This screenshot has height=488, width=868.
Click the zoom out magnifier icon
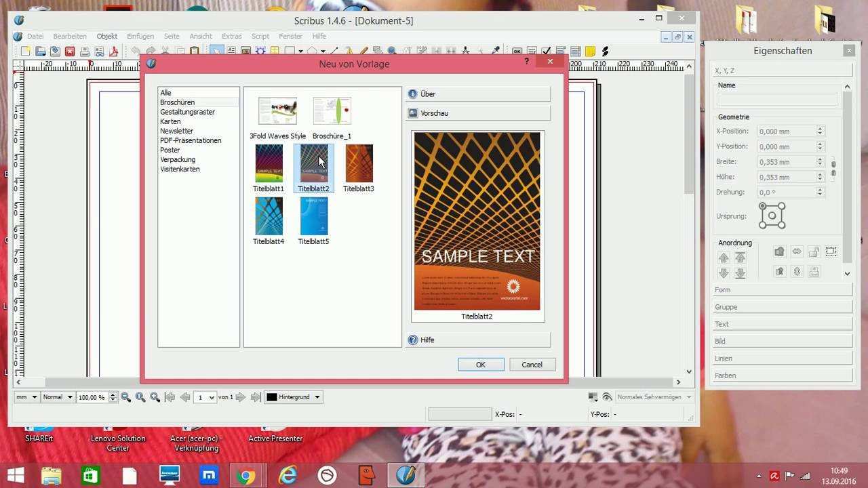coord(125,397)
